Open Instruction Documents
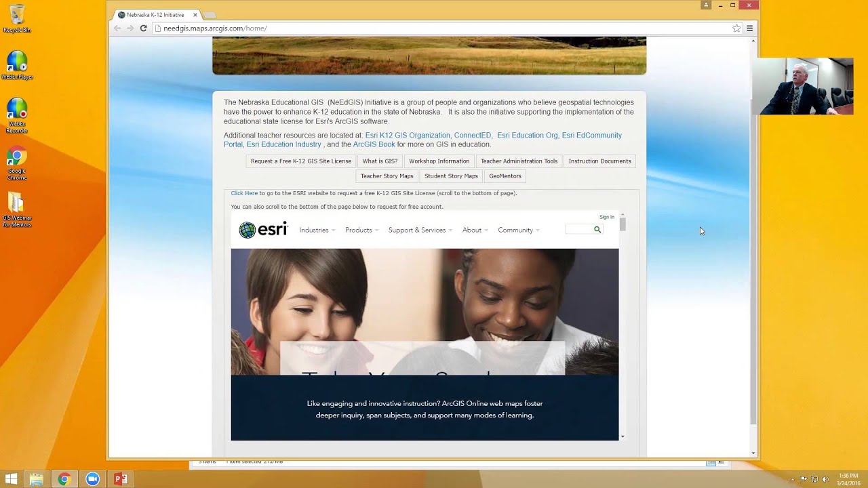This screenshot has height=488, width=868. tap(599, 161)
